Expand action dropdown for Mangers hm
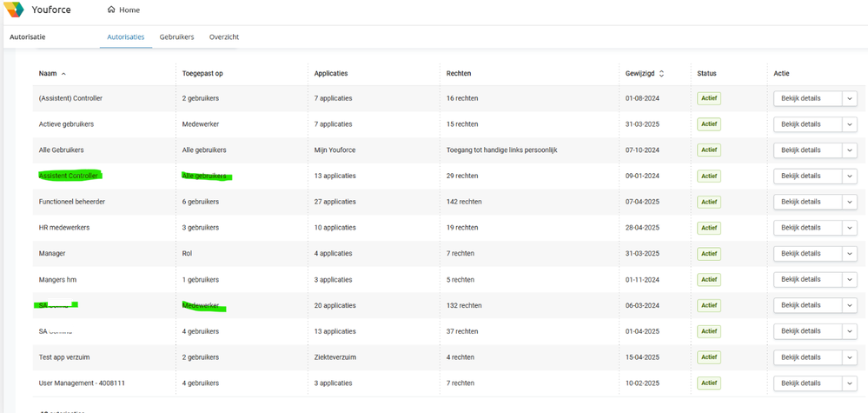The width and height of the screenshot is (868, 413). coord(850,280)
